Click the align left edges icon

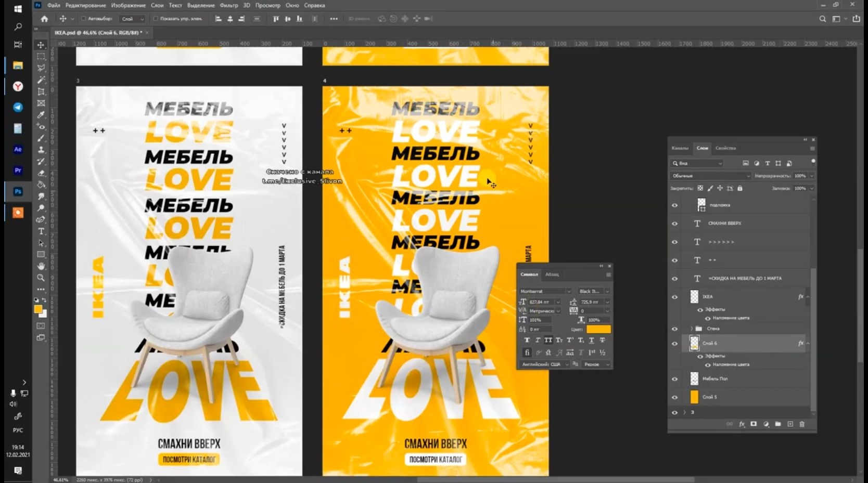pos(218,19)
